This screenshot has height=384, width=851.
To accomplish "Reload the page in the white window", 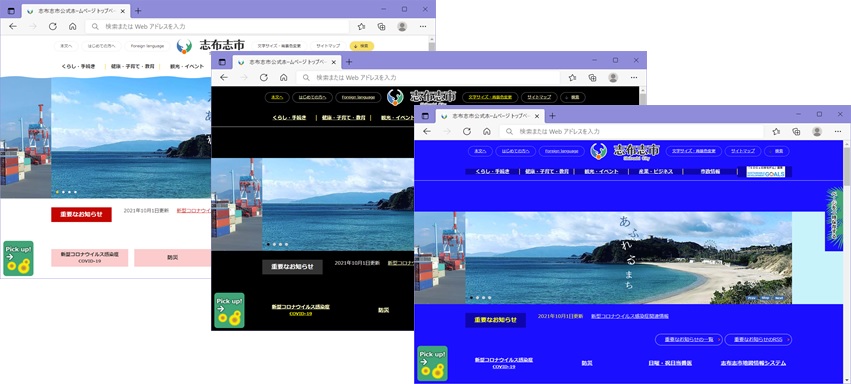I will tap(53, 26).
